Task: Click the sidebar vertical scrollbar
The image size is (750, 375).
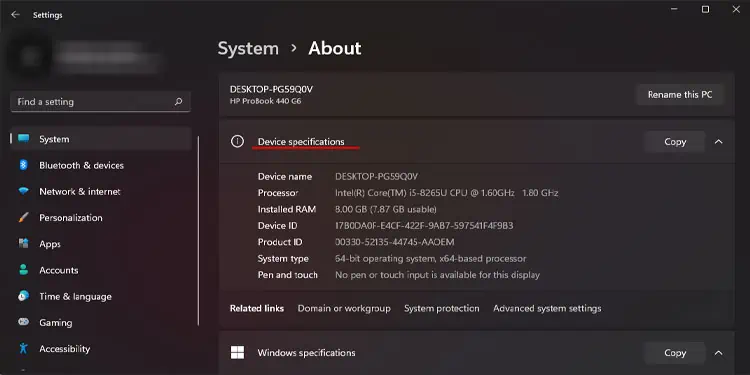Action: 199,231
